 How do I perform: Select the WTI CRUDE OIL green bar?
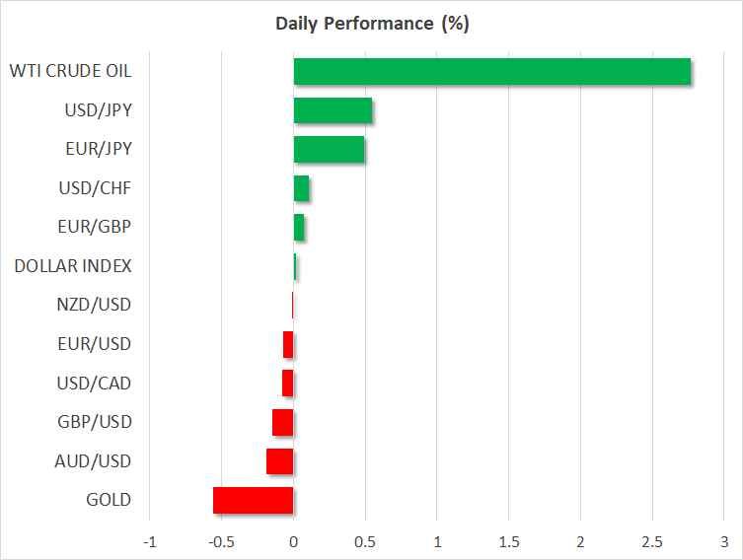point(491,72)
